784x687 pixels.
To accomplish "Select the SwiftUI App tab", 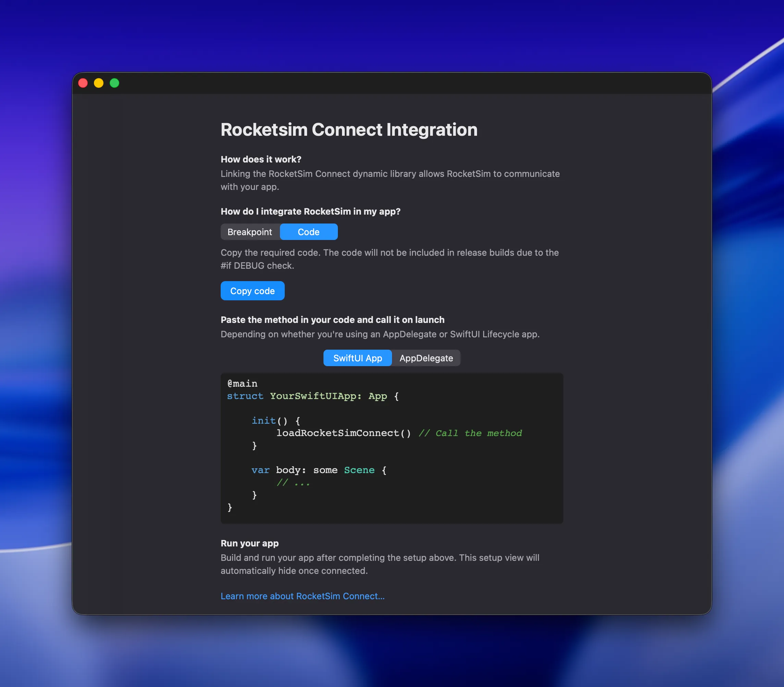I will click(x=357, y=358).
